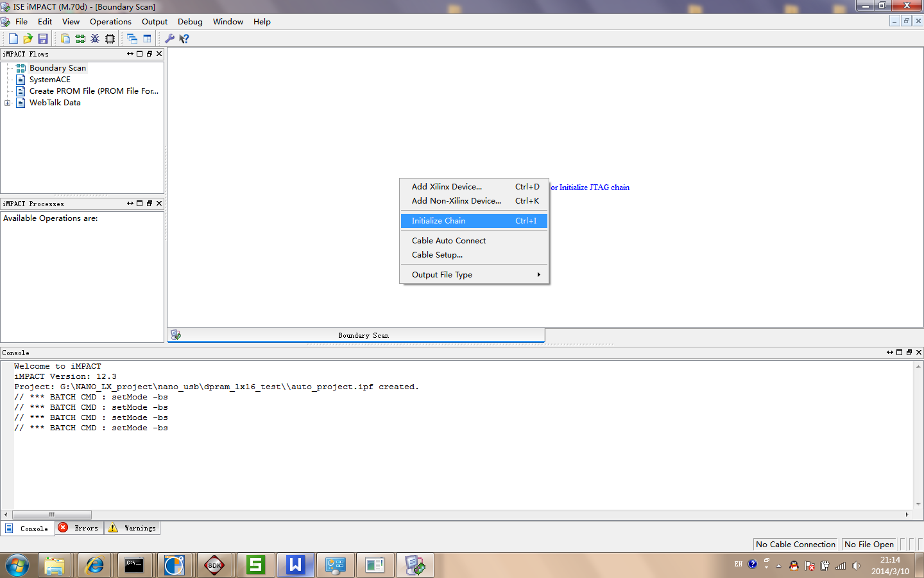
Task: Expand the WebTalk Data tree node
Action: (x=8, y=103)
